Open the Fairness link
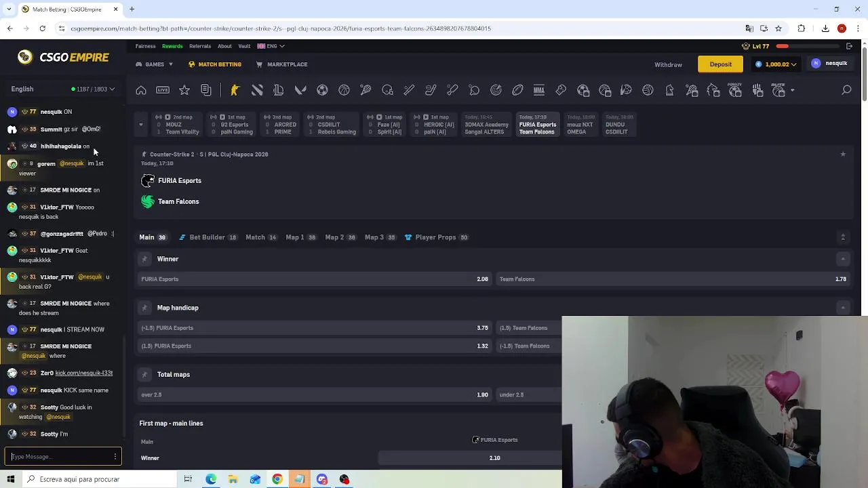 tap(145, 46)
